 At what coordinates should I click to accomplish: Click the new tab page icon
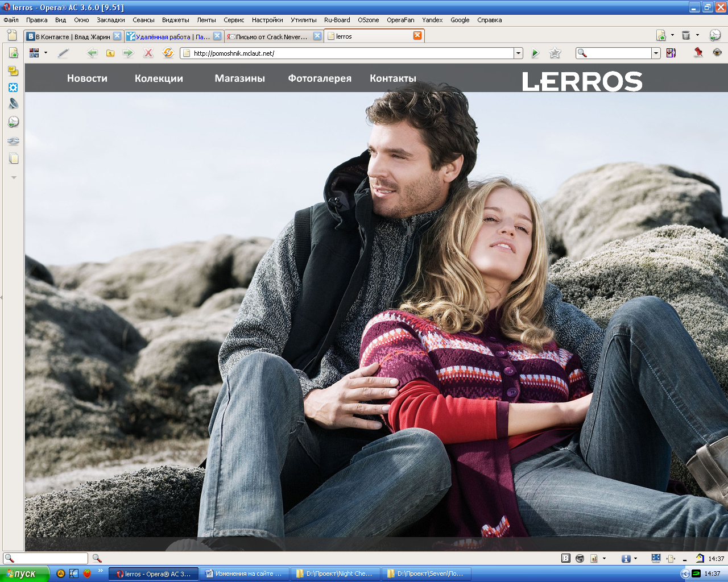pyautogui.click(x=11, y=35)
